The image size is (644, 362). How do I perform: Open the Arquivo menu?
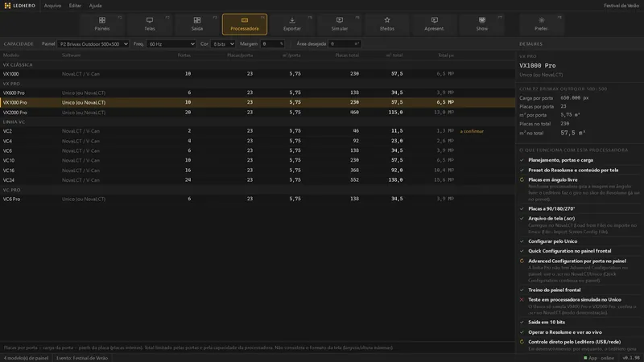coord(52,6)
